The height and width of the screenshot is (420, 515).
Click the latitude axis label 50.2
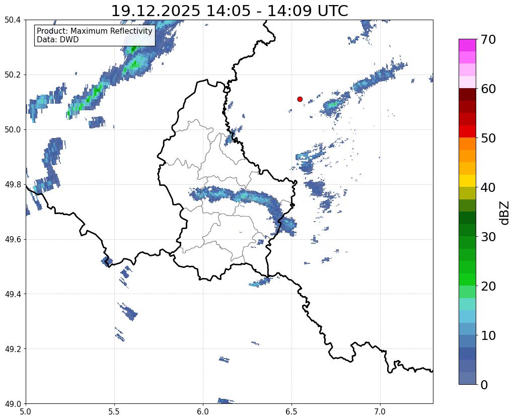coord(13,75)
